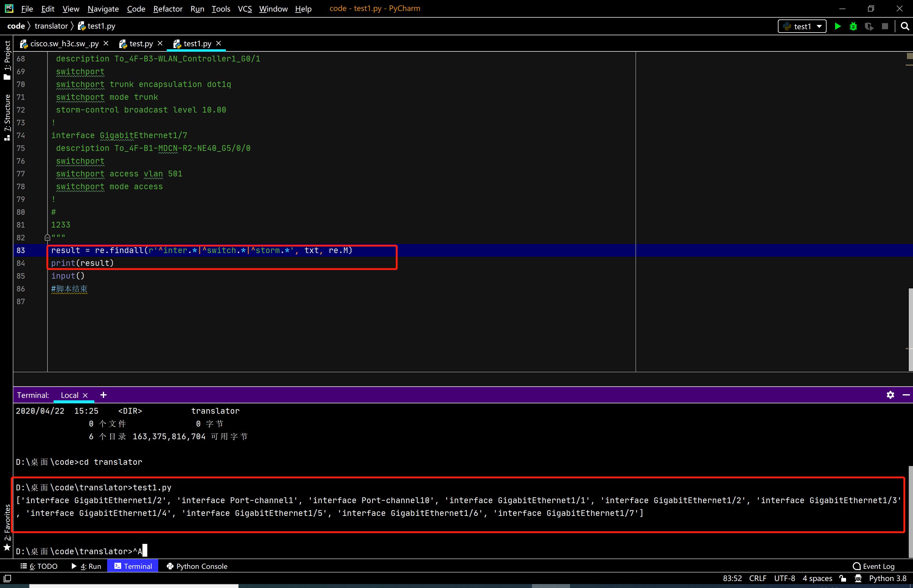The width and height of the screenshot is (913, 588).
Task: Place cursor on line 84 print(result)
Action: [x=82, y=263]
